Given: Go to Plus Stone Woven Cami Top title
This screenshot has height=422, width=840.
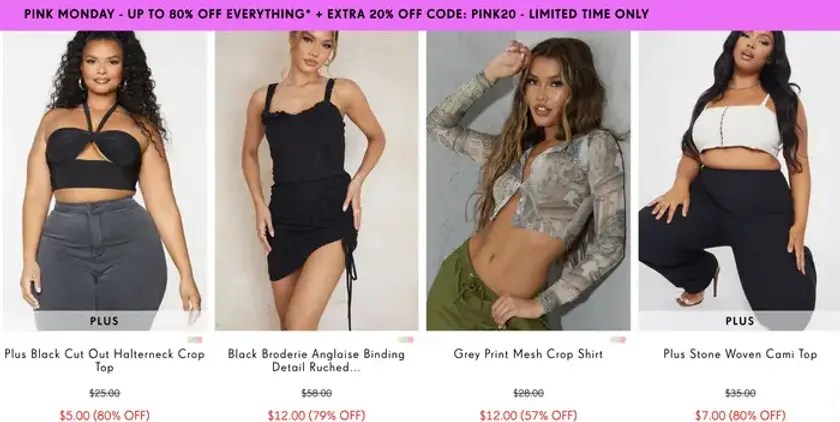Looking at the screenshot, I should [740, 354].
